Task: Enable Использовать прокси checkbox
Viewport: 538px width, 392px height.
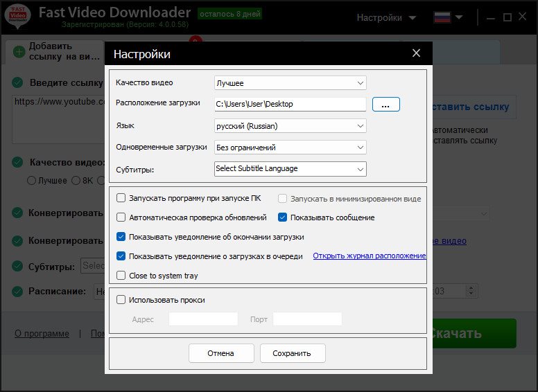Action: coord(121,300)
